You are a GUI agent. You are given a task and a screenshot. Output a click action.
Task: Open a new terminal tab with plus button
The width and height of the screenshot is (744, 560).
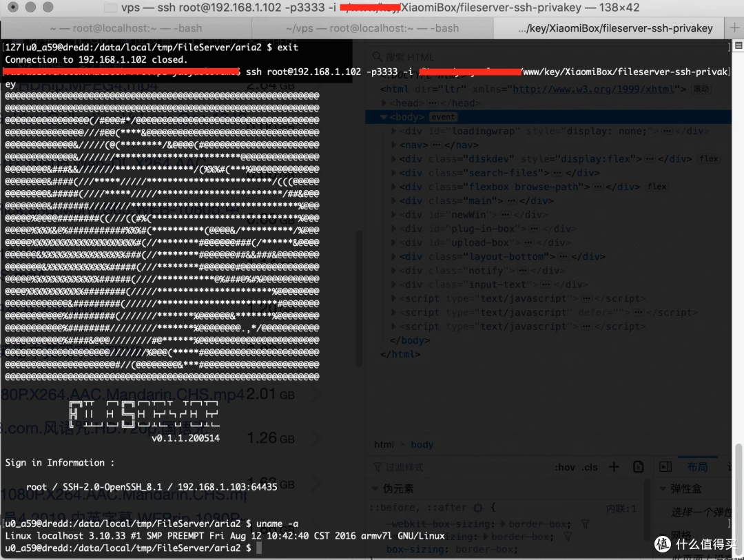(734, 28)
